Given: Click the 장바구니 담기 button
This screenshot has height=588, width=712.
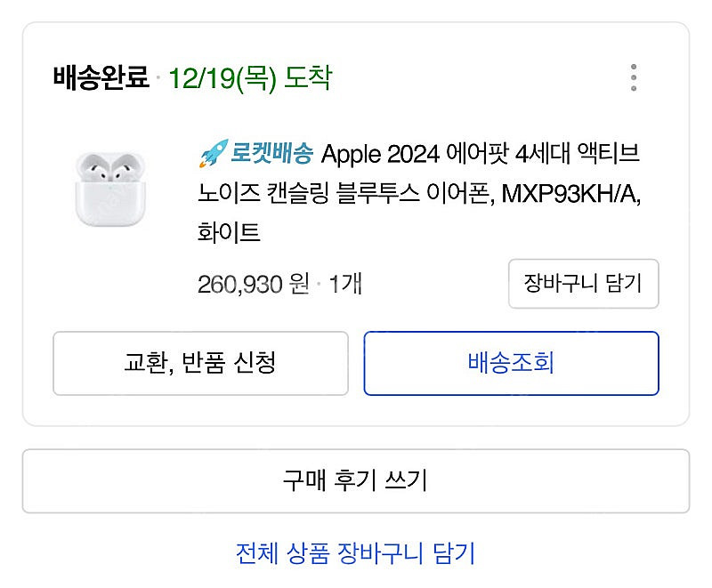Looking at the screenshot, I should (584, 284).
